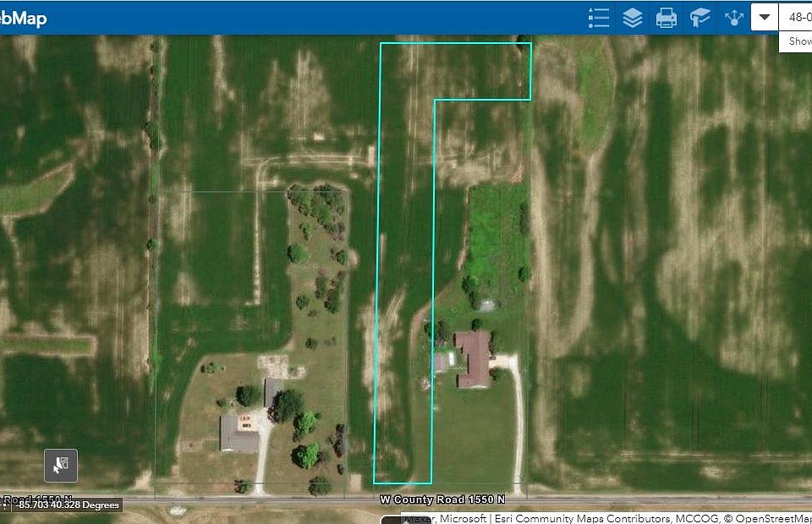Expand the toolbar overflow dropdown arrow
The height and width of the screenshot is (524, 812).
tap(764, 17)
